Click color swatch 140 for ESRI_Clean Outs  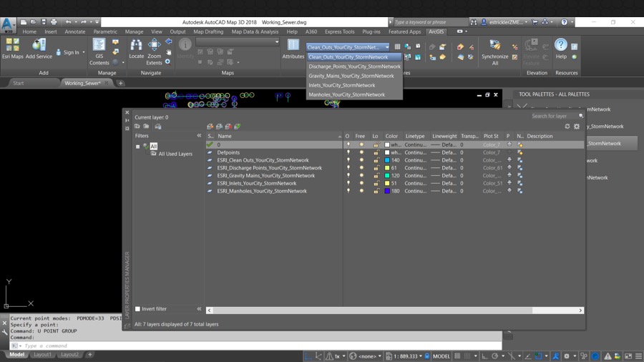click(387, 160)
